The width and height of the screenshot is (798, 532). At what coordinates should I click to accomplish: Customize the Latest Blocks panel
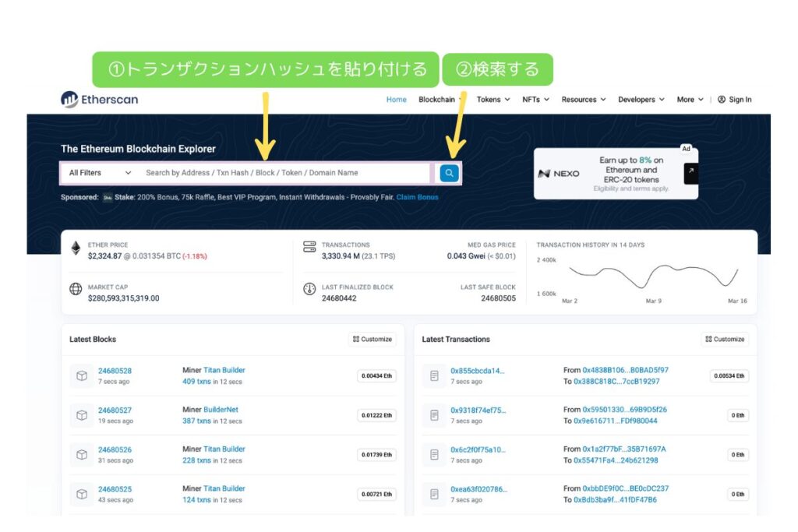373,340
